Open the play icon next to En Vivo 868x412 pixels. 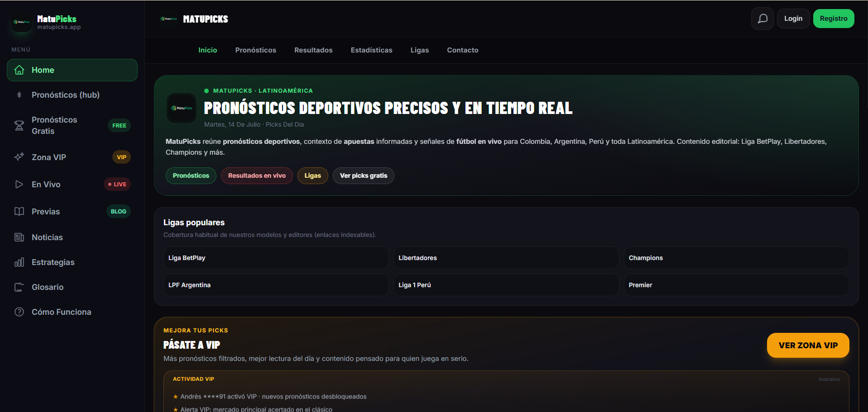click(19, 184)
